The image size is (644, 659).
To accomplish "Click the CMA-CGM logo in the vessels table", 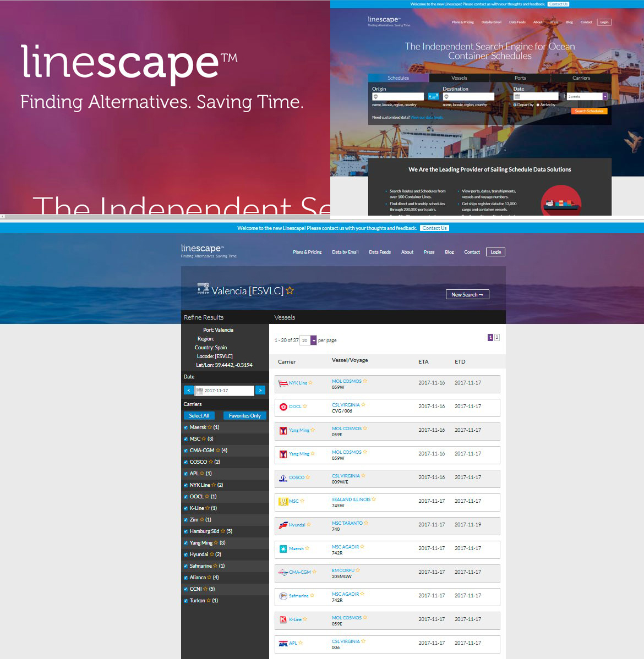I will click(283, 573).
